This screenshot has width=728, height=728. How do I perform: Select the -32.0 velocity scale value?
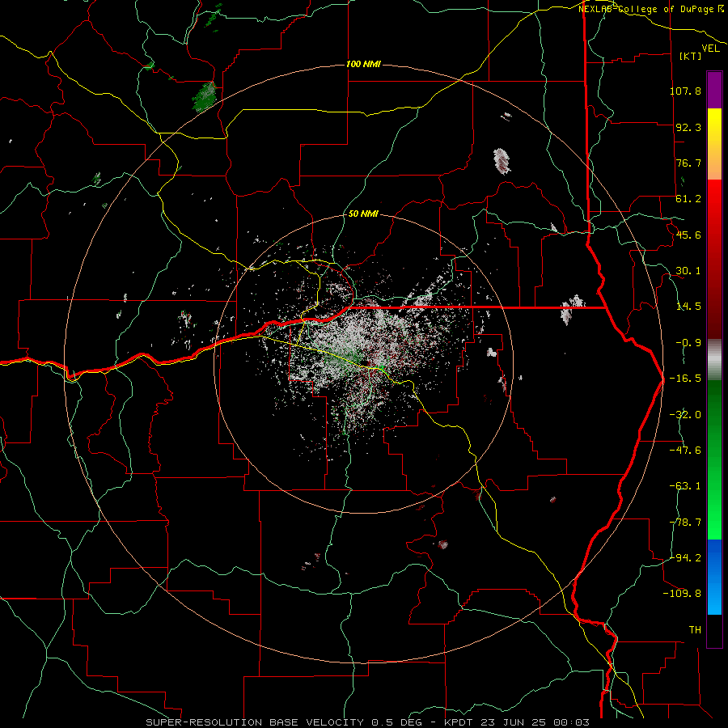685,415
